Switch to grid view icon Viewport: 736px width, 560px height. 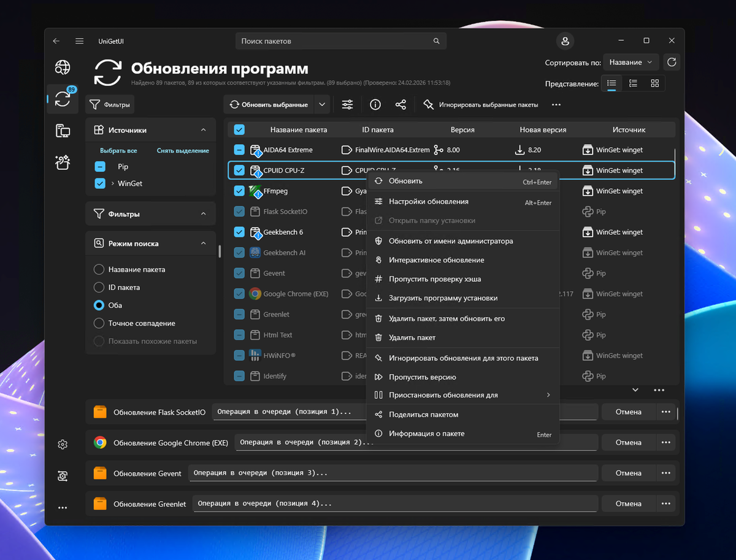[654, 83]
